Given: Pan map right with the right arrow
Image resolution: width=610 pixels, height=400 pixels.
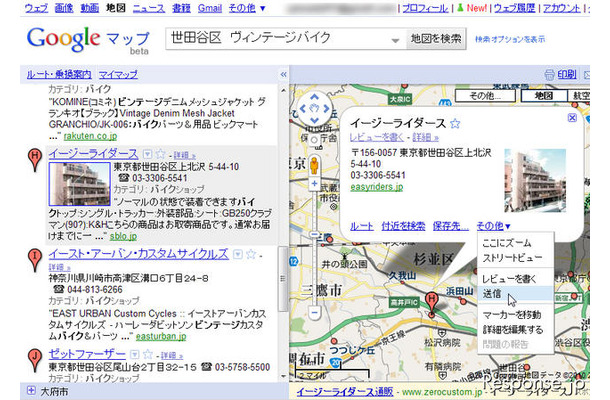Looking at the screenshot, I should point(326,109).
